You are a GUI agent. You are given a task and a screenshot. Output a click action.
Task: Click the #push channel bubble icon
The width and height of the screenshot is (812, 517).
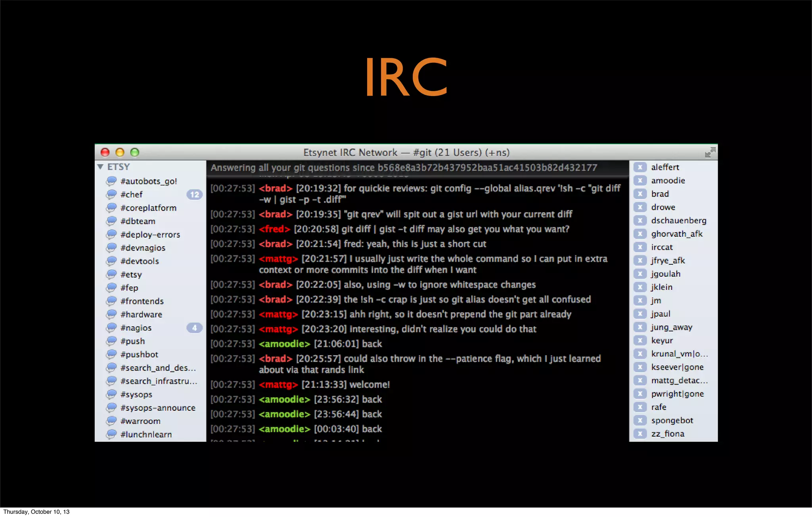(x=111, y=341)
